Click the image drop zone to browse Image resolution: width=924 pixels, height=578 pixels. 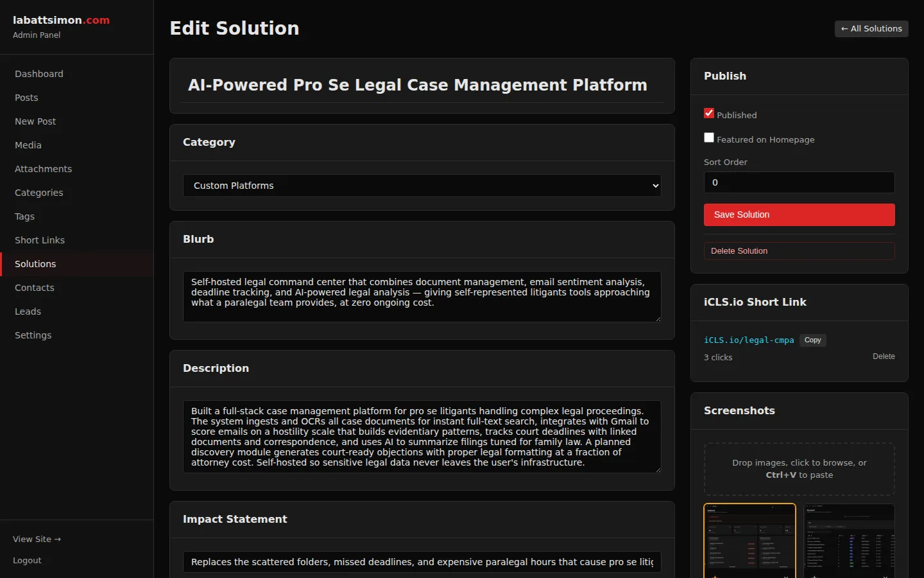coord(799,469)
